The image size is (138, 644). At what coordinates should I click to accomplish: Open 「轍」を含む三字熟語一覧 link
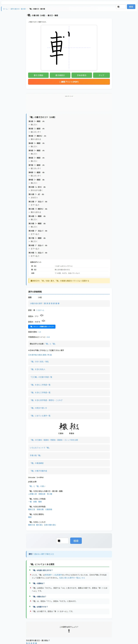click(40, 393)
